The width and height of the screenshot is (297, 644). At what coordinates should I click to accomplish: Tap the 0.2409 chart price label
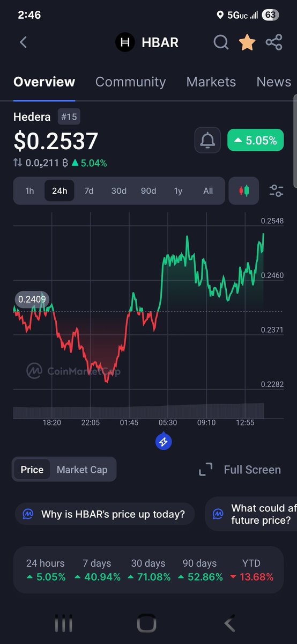point(32,299)
